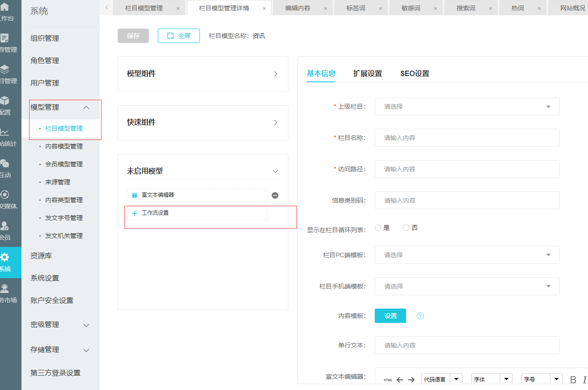Expand the 模型组件 panel
Image resolution: width=588 pixels, height=390 pixels.
[x=203, y=74]
